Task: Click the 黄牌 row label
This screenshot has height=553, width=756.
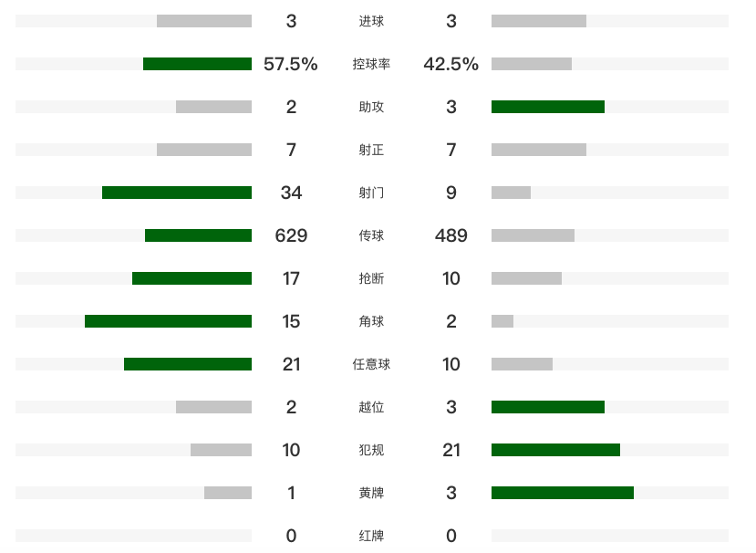Action: click(371, 493)
